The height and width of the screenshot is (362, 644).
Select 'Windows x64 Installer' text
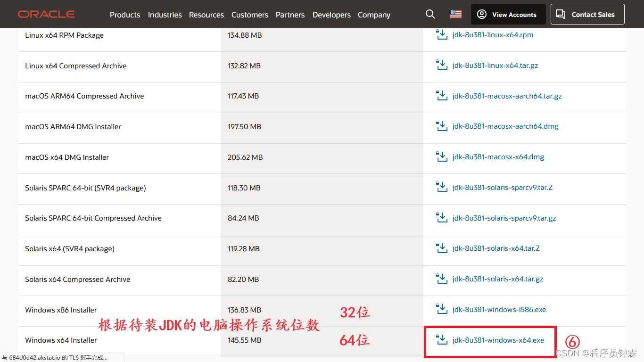click(x=61, y=340)
